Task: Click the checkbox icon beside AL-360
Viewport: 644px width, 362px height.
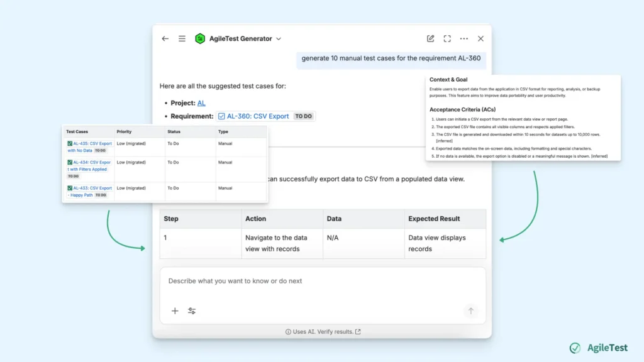Action: pos(221,116)
